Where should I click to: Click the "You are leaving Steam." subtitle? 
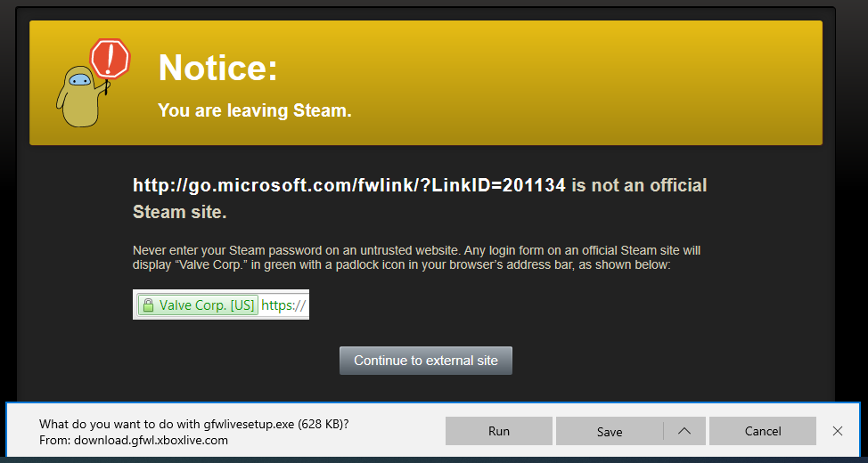(255, 110)
